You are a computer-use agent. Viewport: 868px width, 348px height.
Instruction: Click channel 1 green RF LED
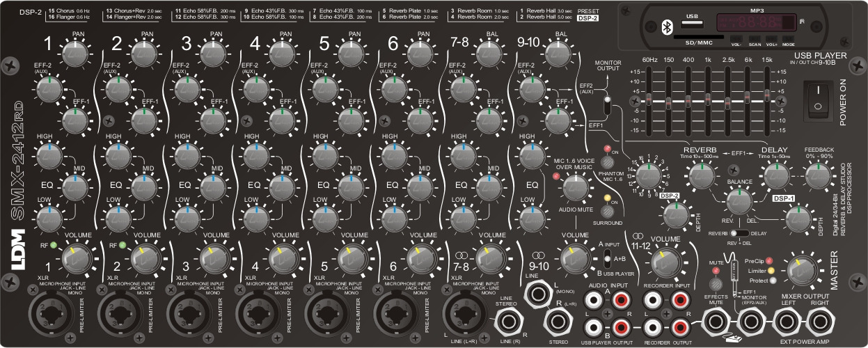tap(52, 244)
